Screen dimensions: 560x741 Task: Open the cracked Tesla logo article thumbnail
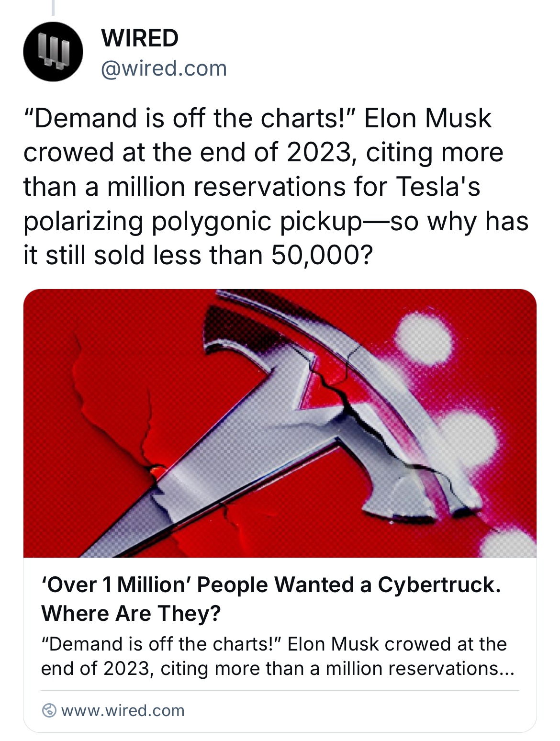click(x=280, y=423)
